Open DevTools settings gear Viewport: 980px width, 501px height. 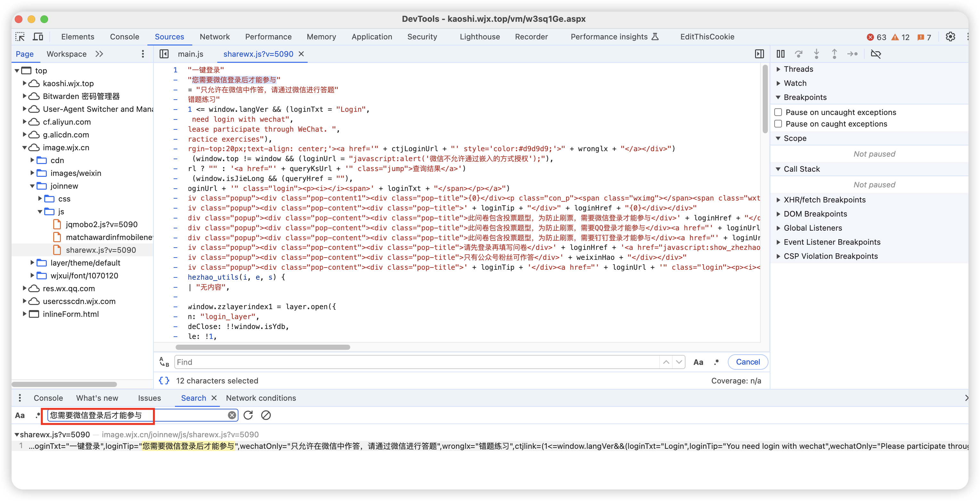pyautogui.click(x=950, y=37)
